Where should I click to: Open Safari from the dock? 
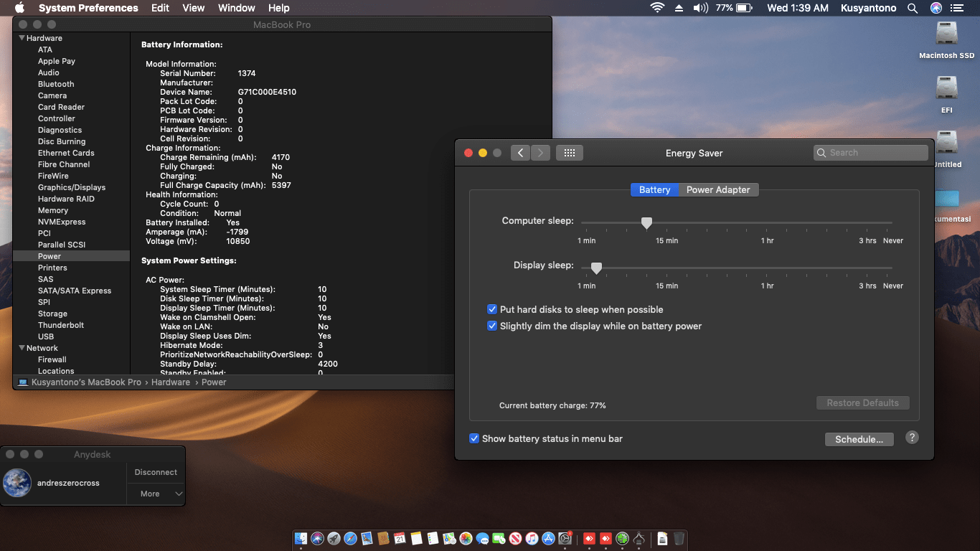[x=350, y=538]
